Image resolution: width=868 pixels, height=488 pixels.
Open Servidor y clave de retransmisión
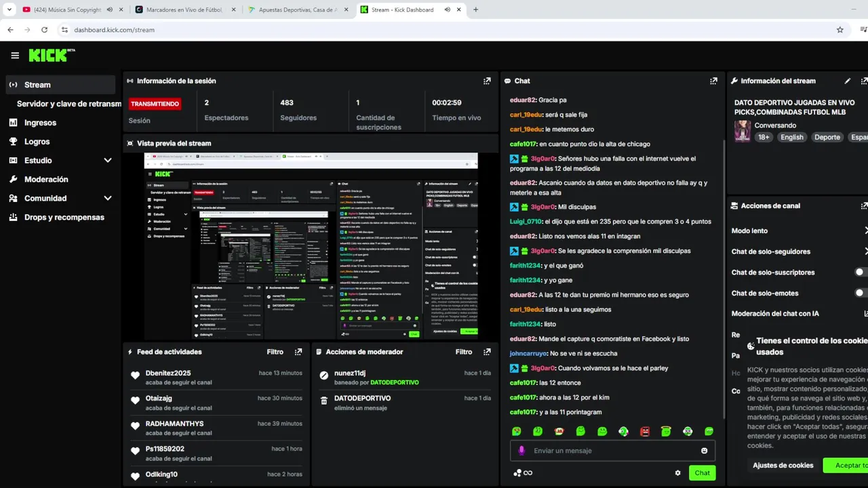68,104
